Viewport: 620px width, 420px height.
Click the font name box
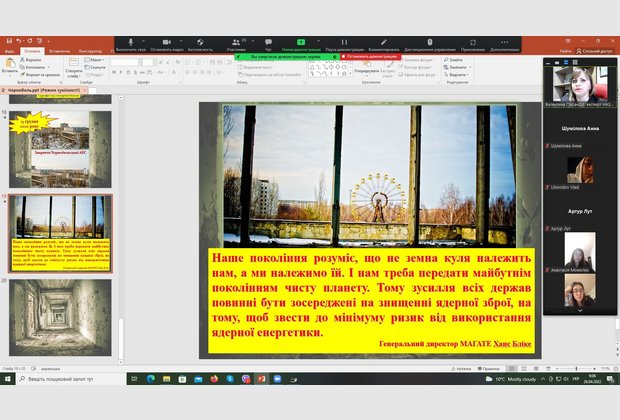(x=124, y=62)
